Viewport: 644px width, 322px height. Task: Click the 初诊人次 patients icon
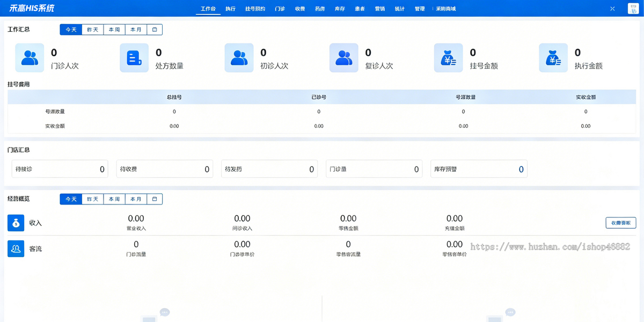[239, 57]
